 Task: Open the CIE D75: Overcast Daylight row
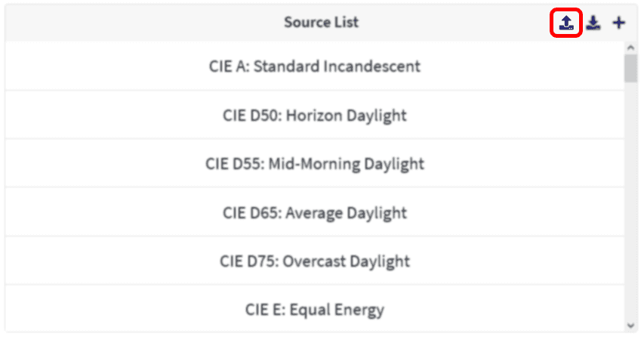coord(315,261)
